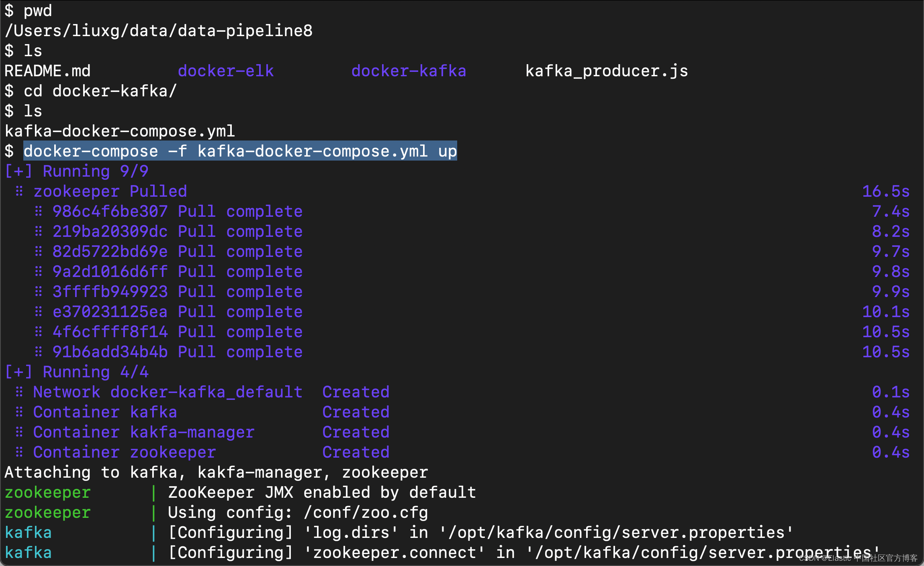Screen dimensions: 924x566
Task: Click the 9.7s pull time value
Action: pyautogui.click(x=891, y=252)
